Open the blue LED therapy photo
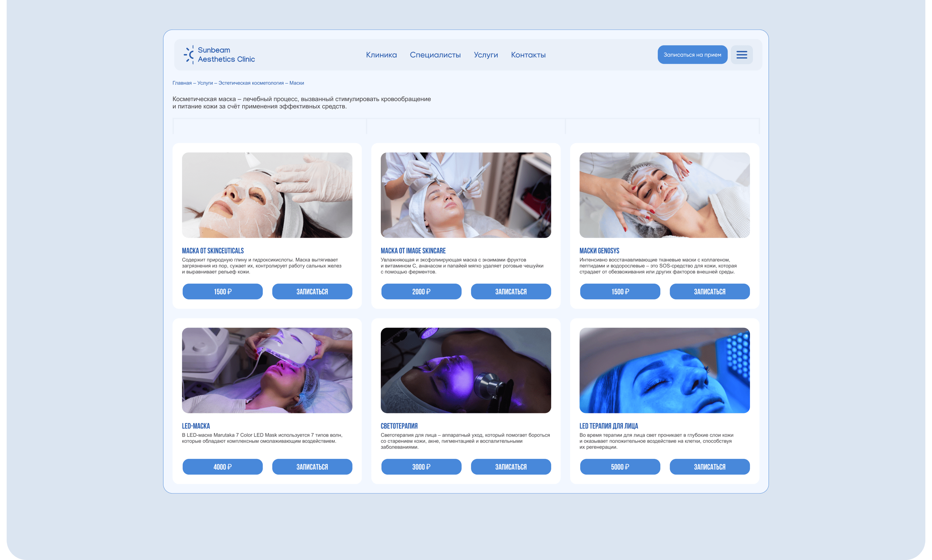 click(x=664, y=370)
